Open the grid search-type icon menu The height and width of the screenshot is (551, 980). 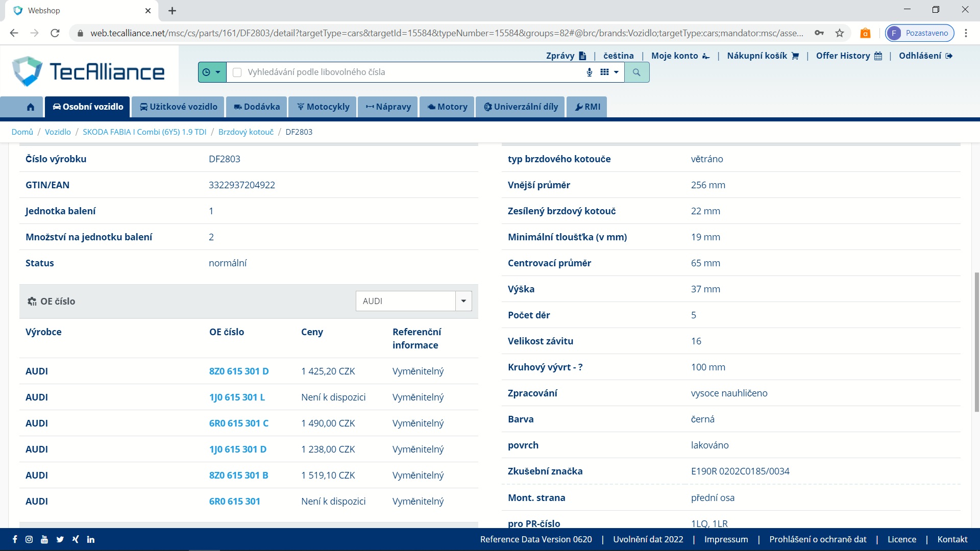[x=609, y=72]
